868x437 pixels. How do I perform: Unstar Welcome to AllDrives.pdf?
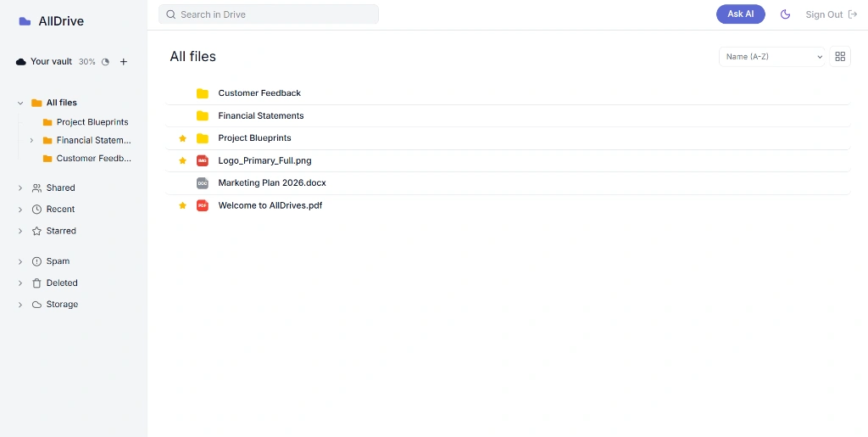click(183, 205)
